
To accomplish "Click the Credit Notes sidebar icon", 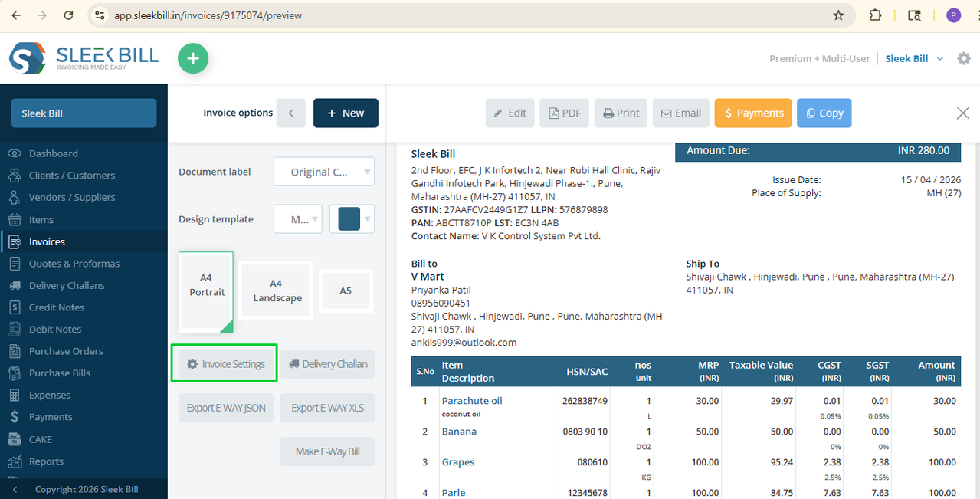I will click(14, 307).
